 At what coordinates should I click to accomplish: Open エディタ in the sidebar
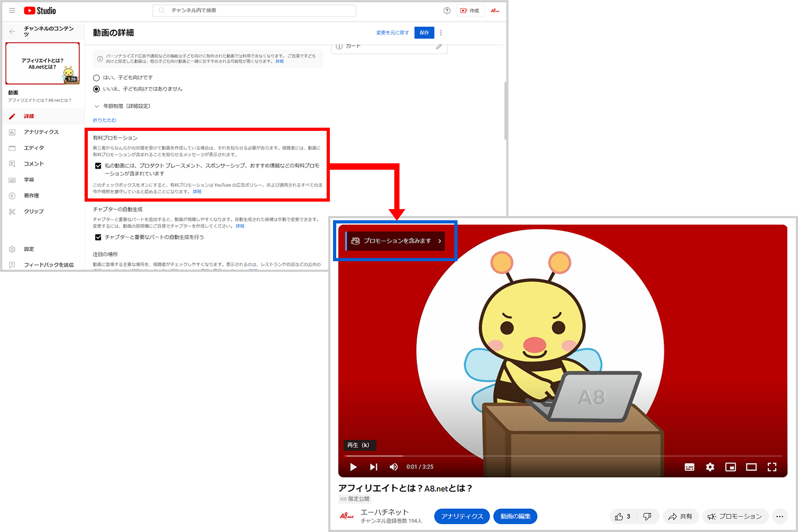(34, 148)
